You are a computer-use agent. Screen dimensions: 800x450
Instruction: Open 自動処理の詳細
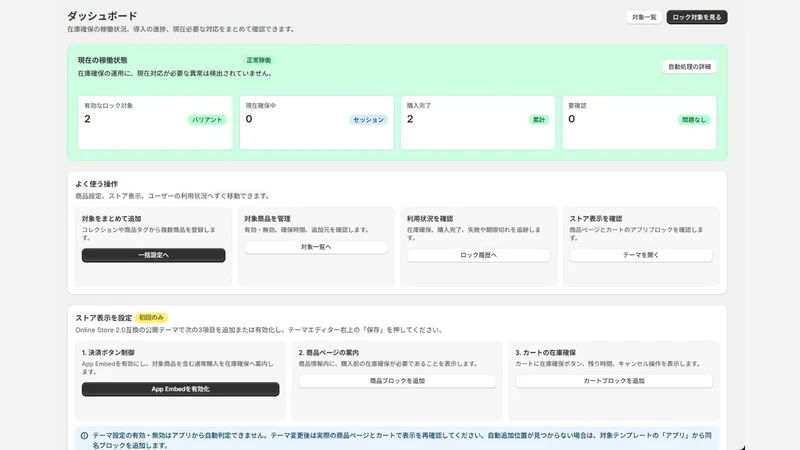pos(689,67)
